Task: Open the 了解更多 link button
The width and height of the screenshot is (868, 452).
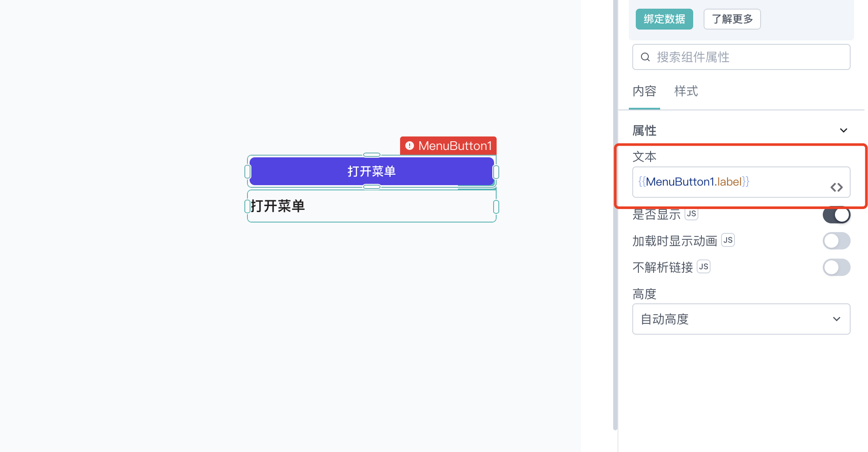Action: click(x=732, y=19)
